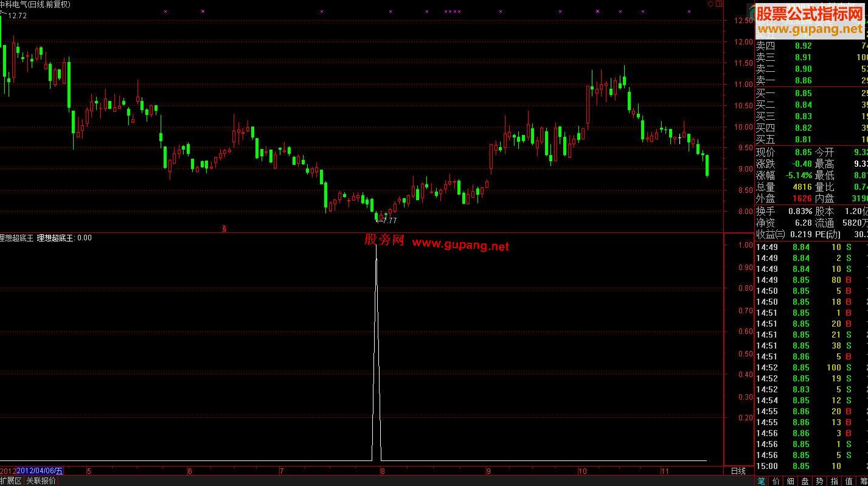Image resolution: width=868 pixels, height=486 pixels.
Task: Switch to the 价 price tab
Action: click(776, 481)
